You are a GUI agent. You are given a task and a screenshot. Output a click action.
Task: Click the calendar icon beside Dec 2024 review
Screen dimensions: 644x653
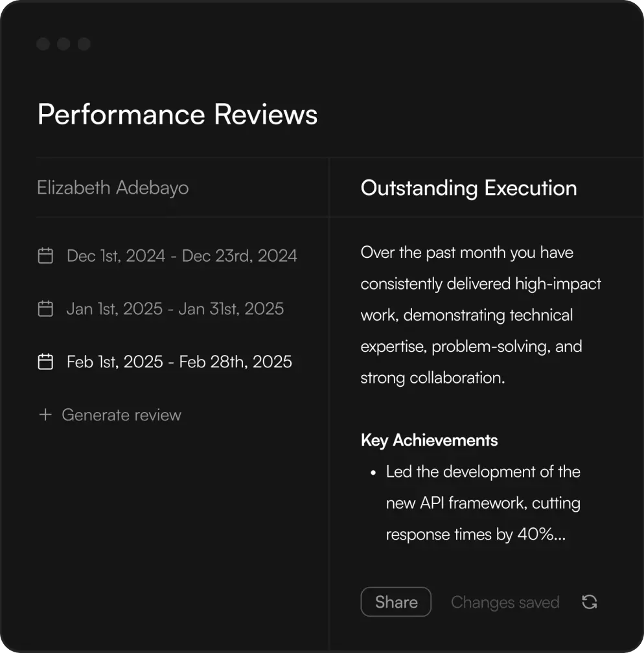click(45, 256)
